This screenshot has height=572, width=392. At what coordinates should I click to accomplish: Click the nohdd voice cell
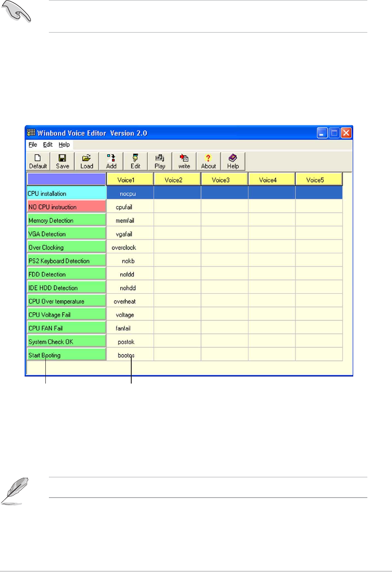pos(130,288)
